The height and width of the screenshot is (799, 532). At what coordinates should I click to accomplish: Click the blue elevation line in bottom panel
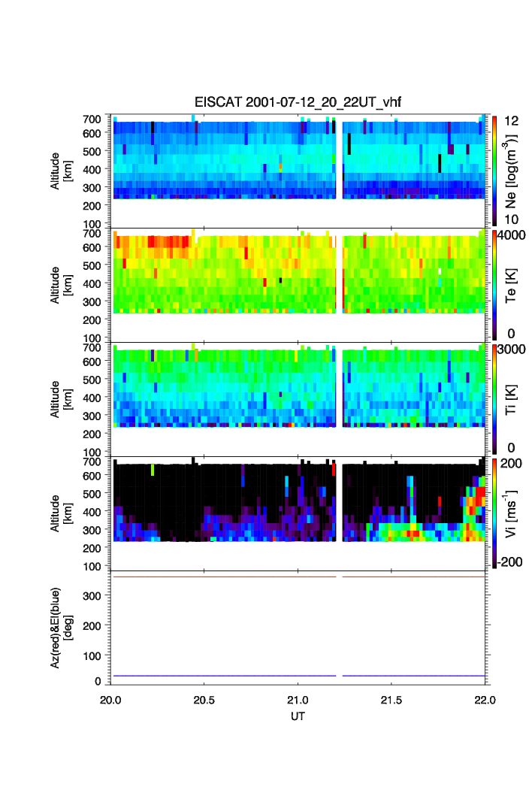click(225, 676)
